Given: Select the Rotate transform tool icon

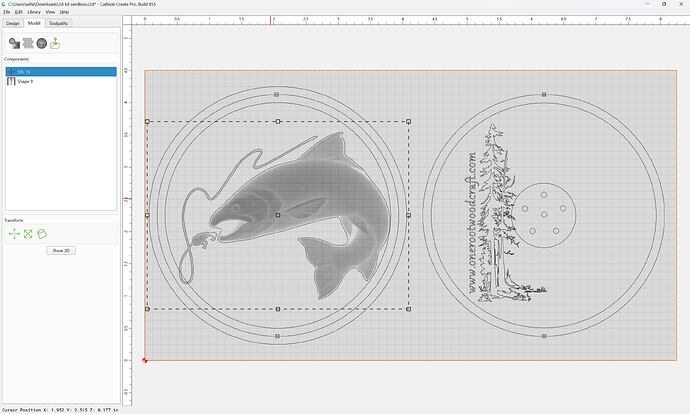Looking at the screenshot, I should [x=42, y=234].
